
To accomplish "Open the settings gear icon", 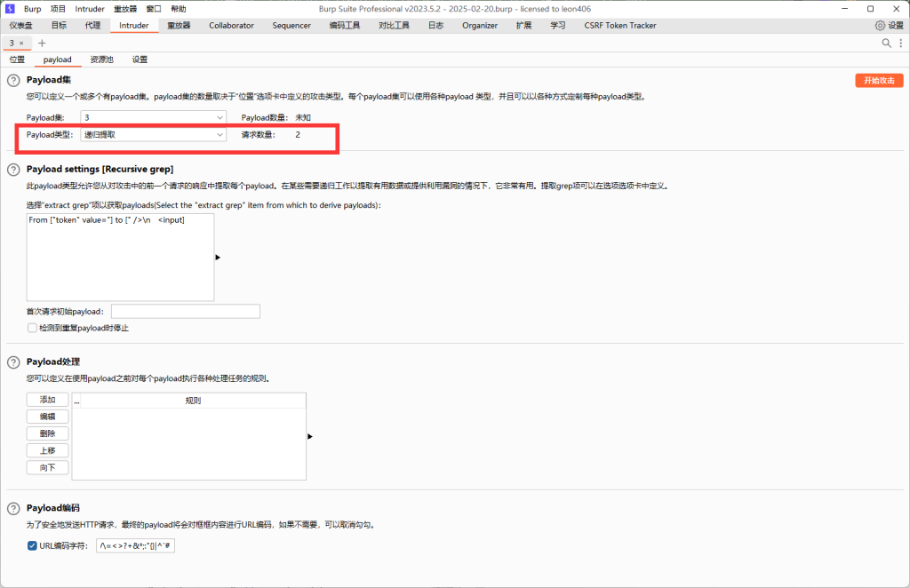I will 880,26.
